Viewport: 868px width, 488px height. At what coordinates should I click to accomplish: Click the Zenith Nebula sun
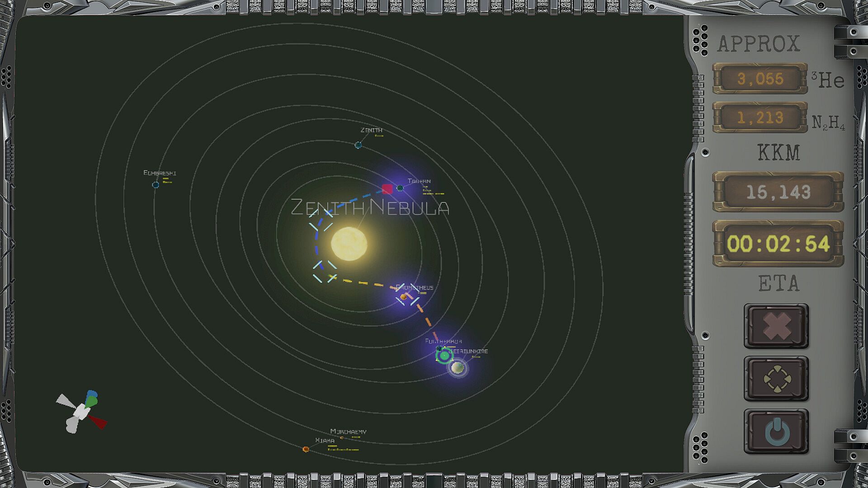(349, 244)
